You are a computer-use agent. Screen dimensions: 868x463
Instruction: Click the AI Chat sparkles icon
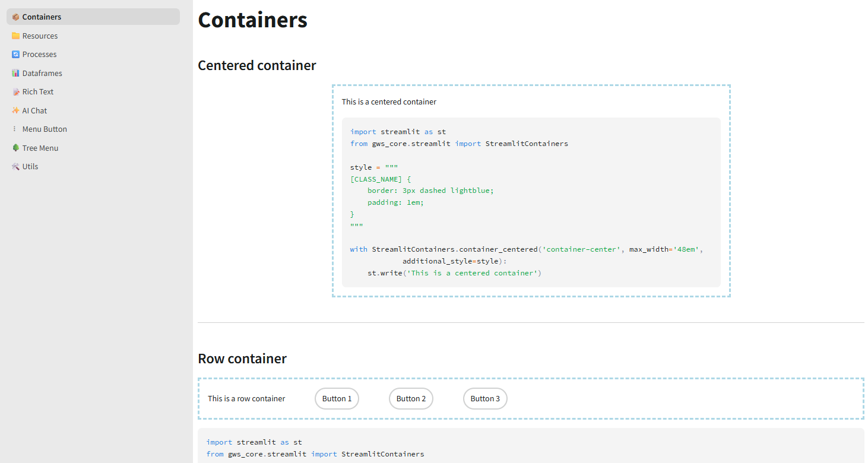[15, 111]
